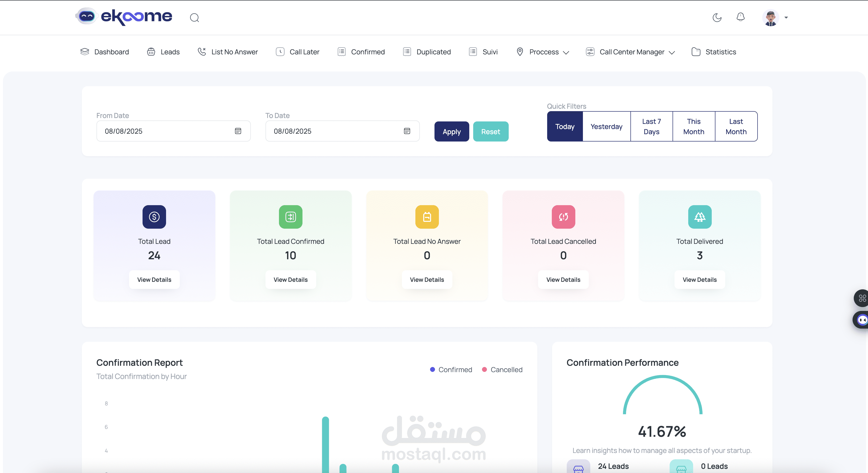Click the Confirmed list icon

342,52
